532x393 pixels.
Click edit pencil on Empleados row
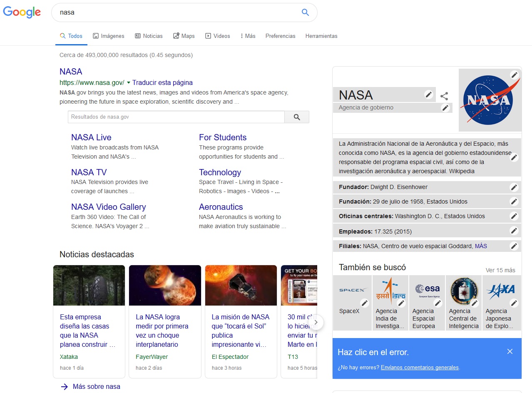[x=514, y=231]
